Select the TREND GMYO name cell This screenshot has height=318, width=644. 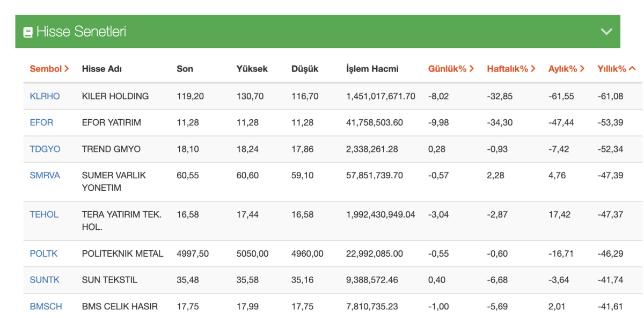click(x=111, y=149)
